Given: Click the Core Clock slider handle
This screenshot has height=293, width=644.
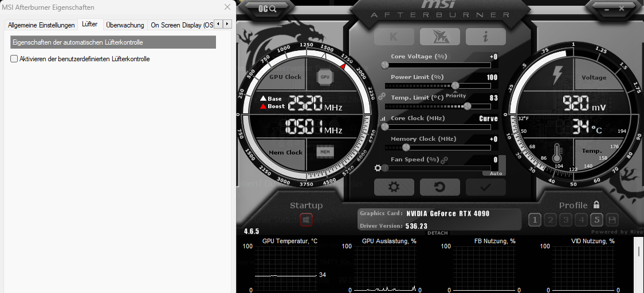Looking at the screenshot, I should [x=385, y=126].
